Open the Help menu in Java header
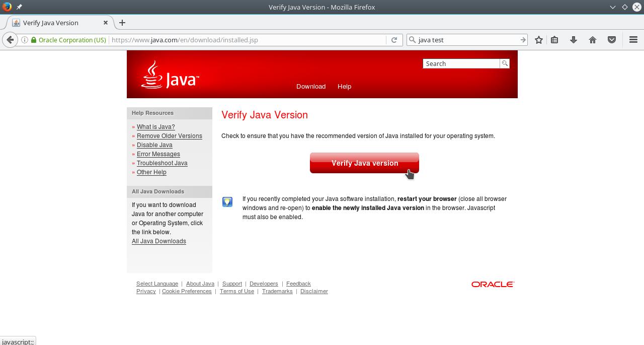 tap(345, 87)
